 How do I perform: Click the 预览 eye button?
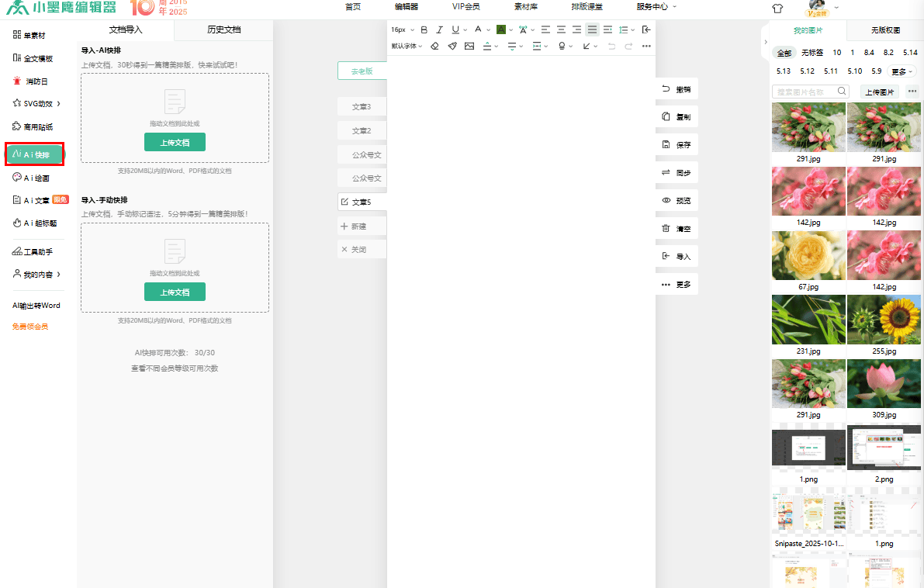pos(677,201)
